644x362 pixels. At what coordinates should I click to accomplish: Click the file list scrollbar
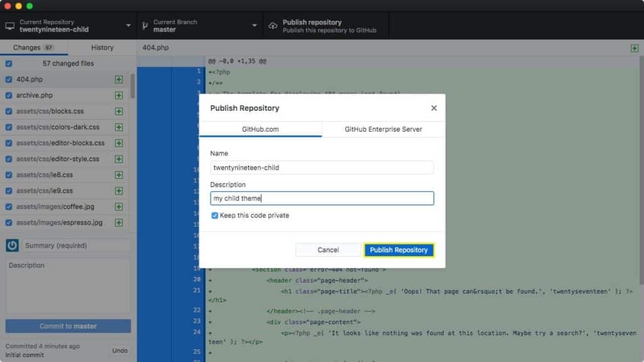point(132,86)
